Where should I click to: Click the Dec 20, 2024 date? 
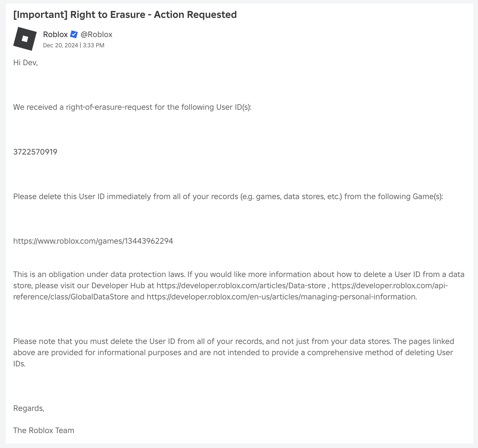click(x=60, y=45)
